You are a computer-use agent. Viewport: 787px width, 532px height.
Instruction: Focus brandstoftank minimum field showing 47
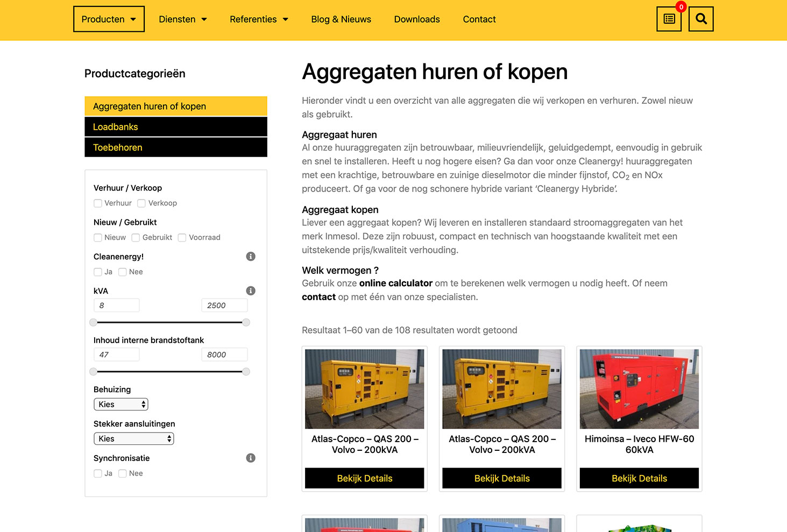point(117,354)
